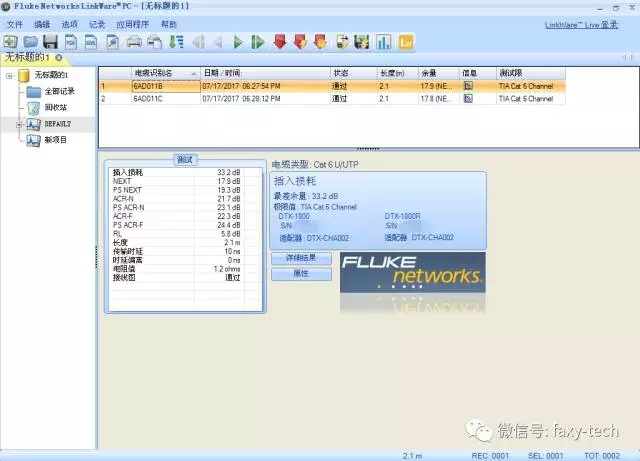
Task: Select the RL 5.8 dB row
Action: (x=185, y=234)
